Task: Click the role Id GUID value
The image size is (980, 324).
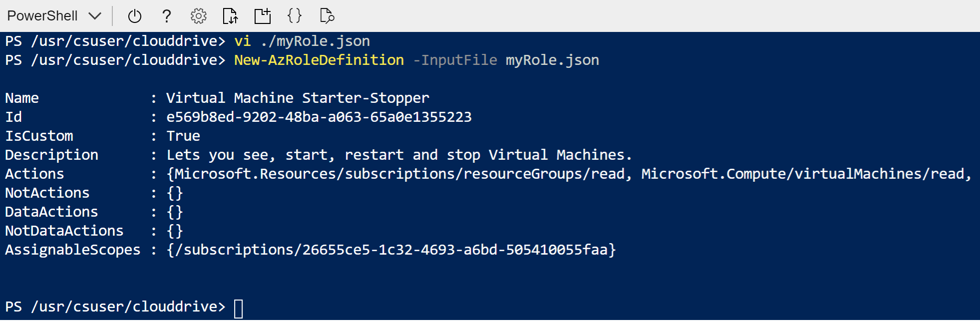Action: [x=319, y=117]
